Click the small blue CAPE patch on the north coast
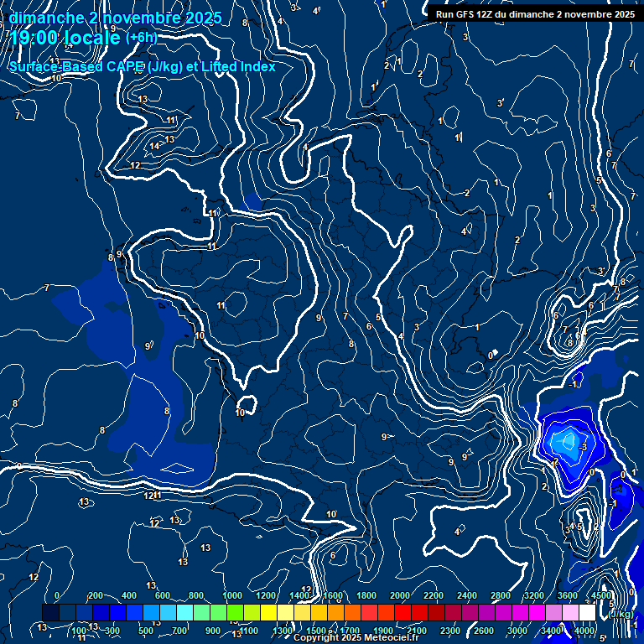644x644 pixels. coord(252,202)
